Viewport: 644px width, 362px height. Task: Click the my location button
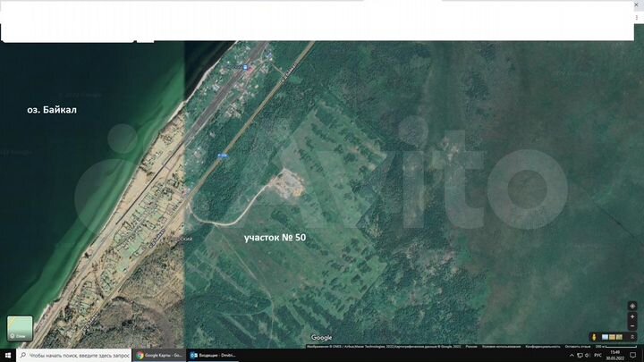pos(632,305)
